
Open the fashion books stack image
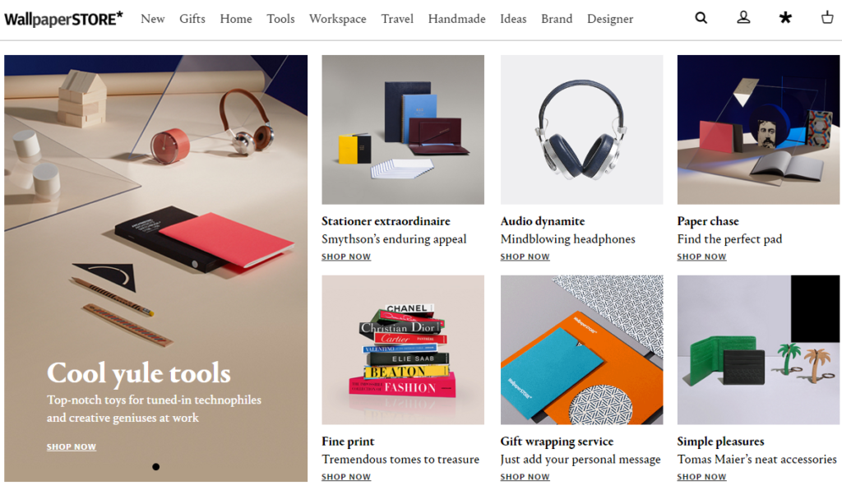[403, 350]
